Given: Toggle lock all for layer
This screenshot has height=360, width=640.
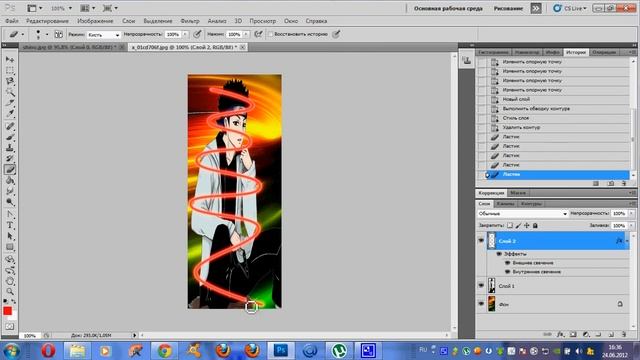Looking at the screenshot, I should pyautogui.click(x=535, y=225).
